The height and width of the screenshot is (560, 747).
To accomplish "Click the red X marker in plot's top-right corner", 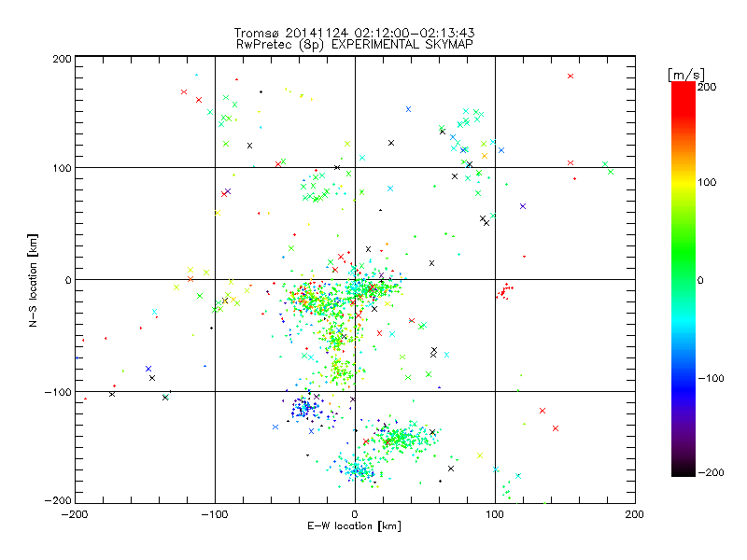I will pyautogui.click(x=571, y=77).
